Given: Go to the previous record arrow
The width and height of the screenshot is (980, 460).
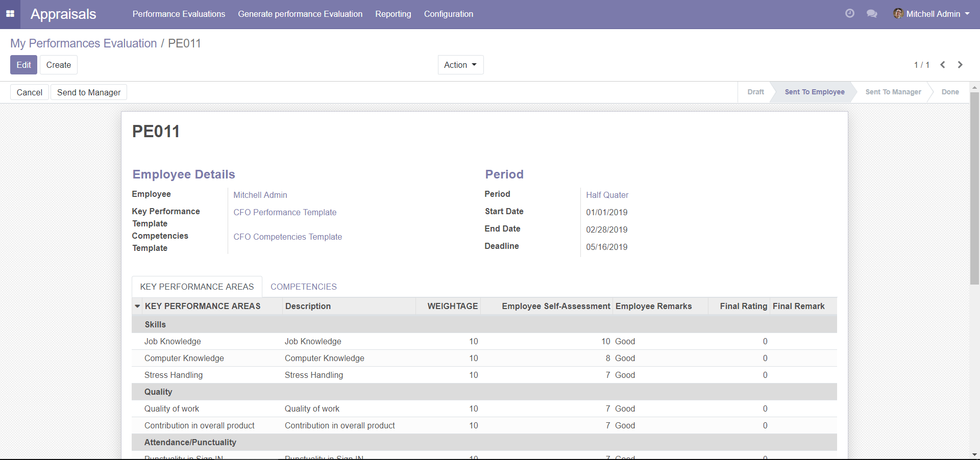Looking at the screenshot, I should point(943,65).
